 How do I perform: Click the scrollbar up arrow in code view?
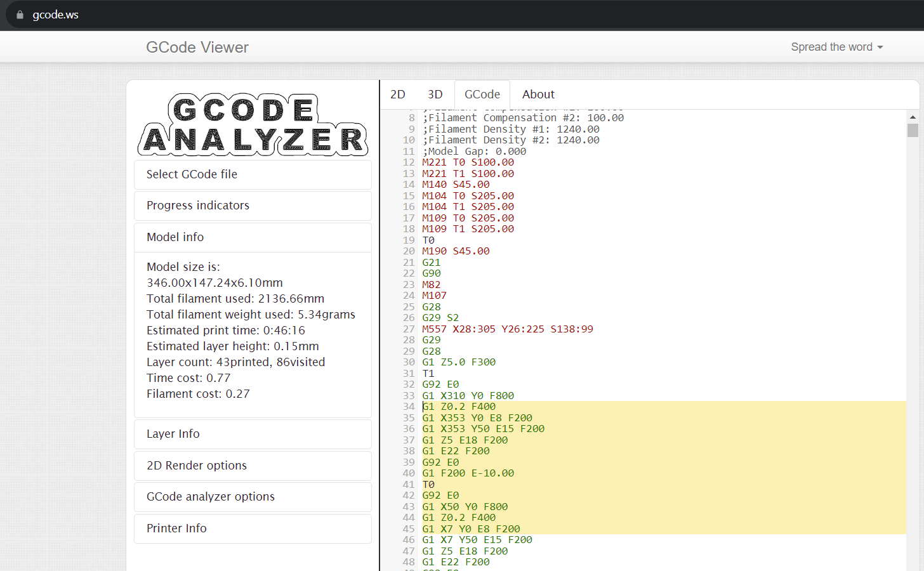[x=912, y=117]
